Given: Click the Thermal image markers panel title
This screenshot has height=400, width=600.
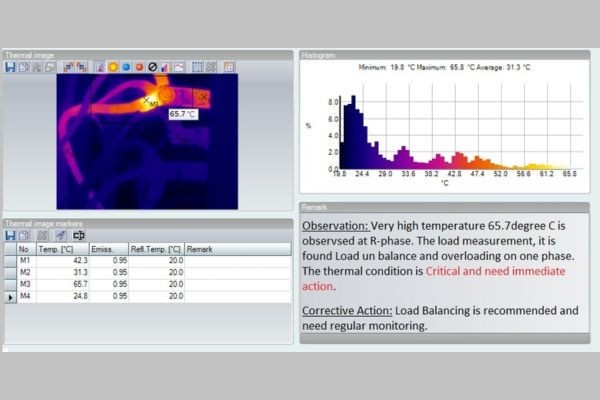Looking at the screenshot, I should [x=44, y=224].
